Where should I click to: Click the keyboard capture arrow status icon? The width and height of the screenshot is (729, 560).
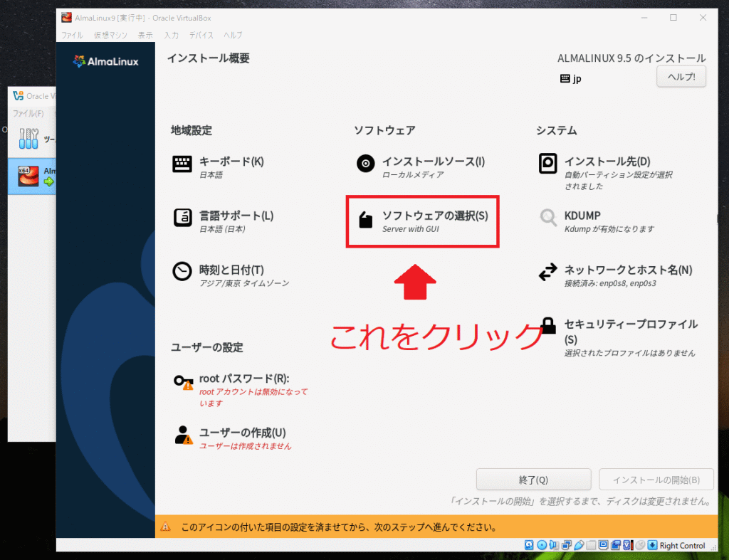point(652,545)
